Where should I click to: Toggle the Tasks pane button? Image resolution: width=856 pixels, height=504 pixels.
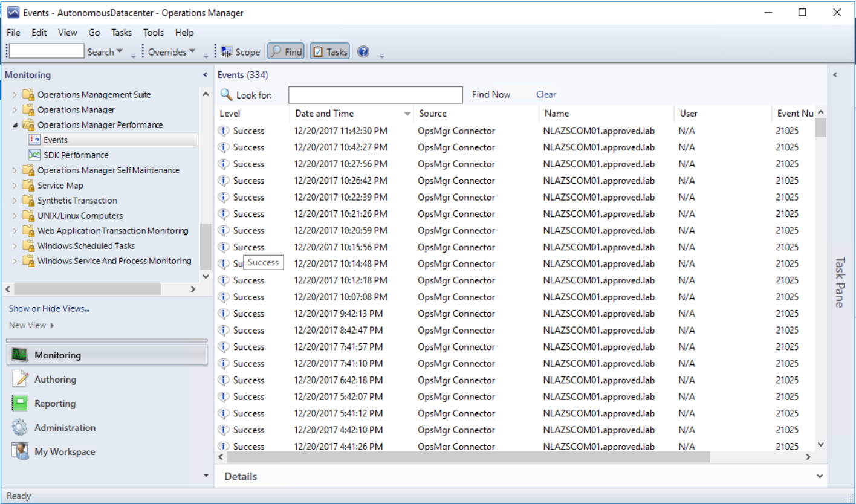tap(329, 52)
